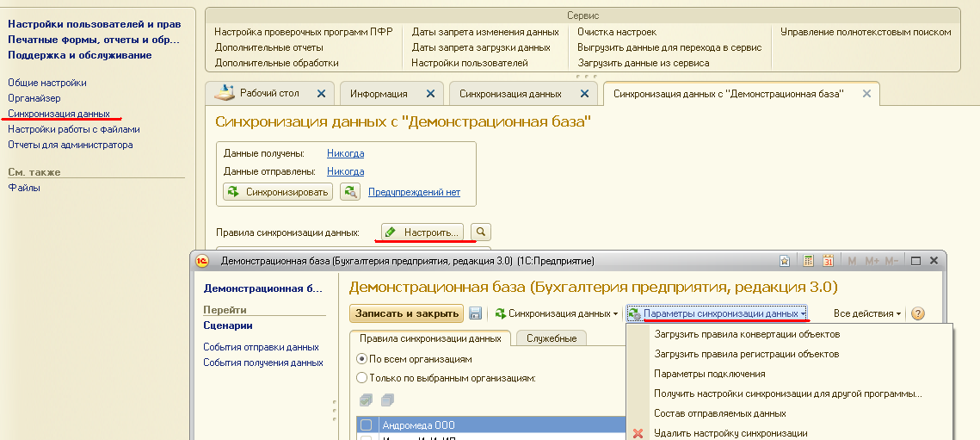This screenshot has height=440, width=980.
Task: Click the 1C logo icon in the window title
Action: (202, 261)
